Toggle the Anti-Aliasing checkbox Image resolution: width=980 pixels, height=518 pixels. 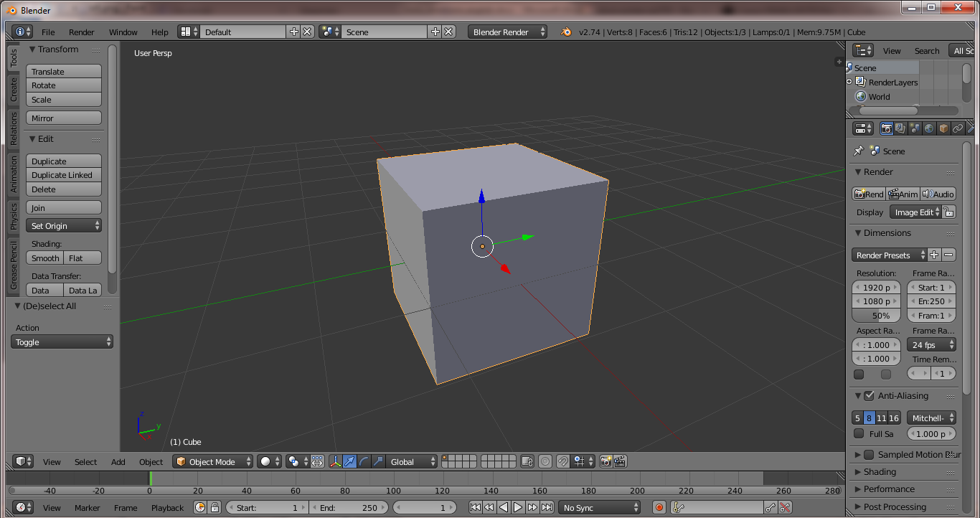pyautogui.click(x=869, y=395)
